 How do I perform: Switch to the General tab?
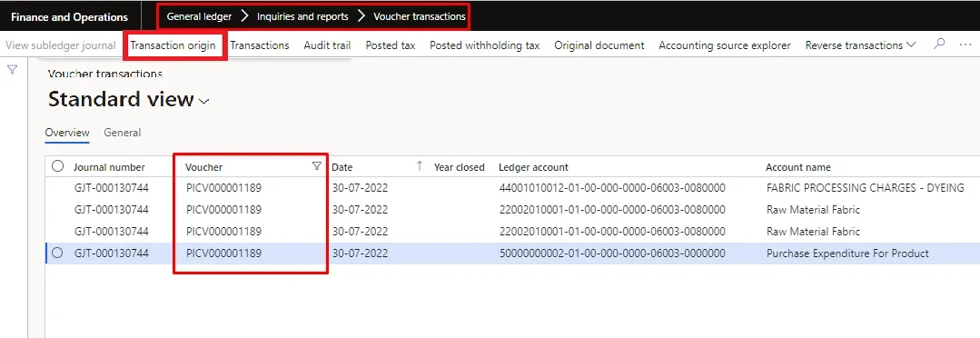click(123, 133)
